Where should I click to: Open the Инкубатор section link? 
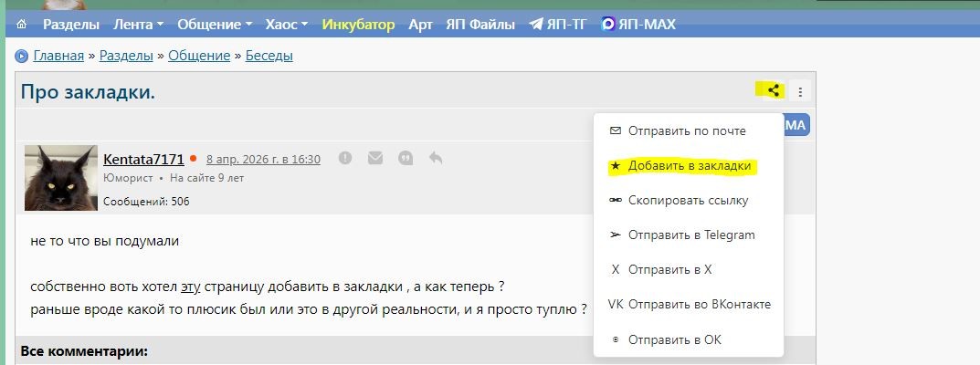(x=358, y=25)
